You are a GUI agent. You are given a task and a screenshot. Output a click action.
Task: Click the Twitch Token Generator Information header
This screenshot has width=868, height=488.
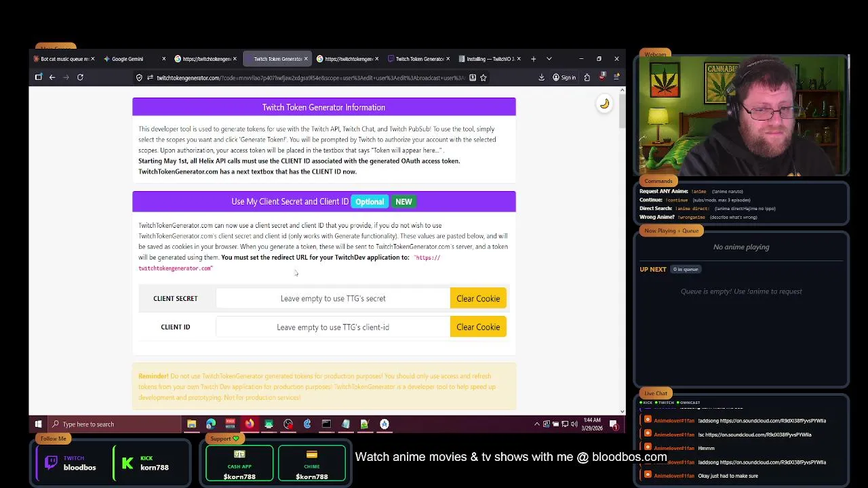click(324, 107)
